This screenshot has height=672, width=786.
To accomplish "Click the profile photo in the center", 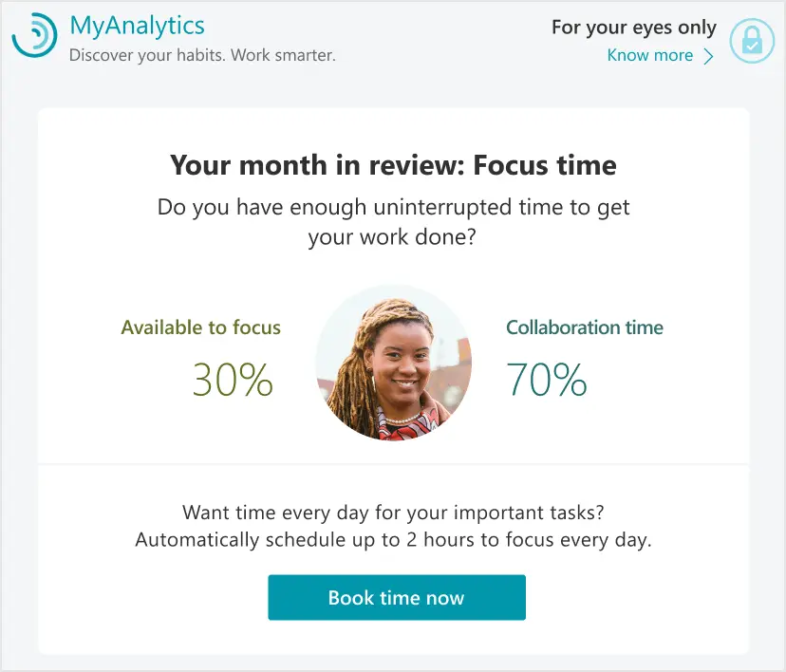I will tap(393, 364).
